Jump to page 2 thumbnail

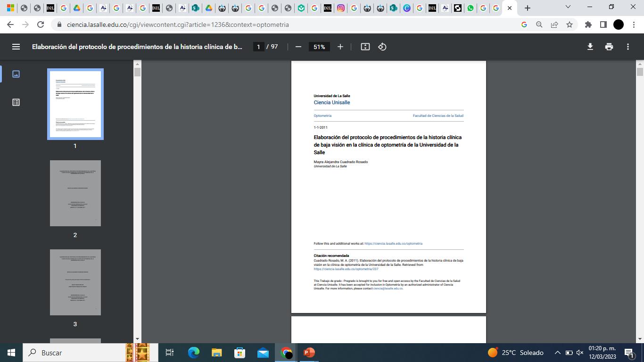(75, 193)
